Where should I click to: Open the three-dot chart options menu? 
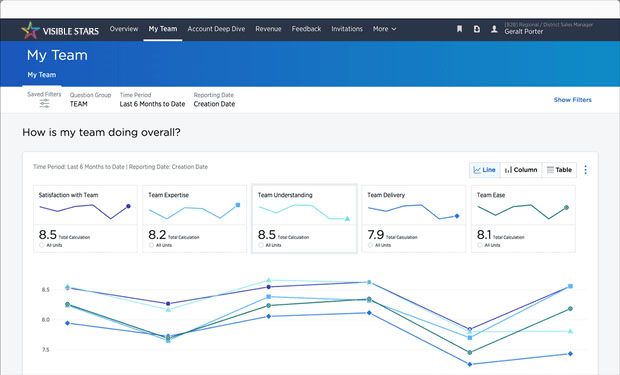pos(586,170)
